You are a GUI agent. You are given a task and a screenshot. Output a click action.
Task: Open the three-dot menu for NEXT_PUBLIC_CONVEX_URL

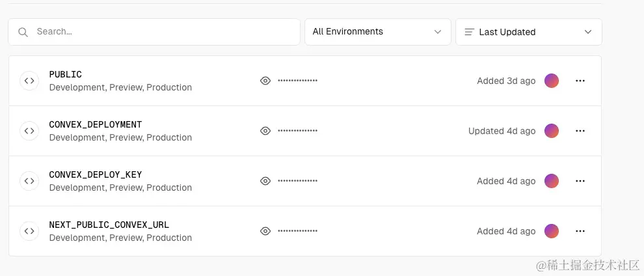tap(580, 231)
